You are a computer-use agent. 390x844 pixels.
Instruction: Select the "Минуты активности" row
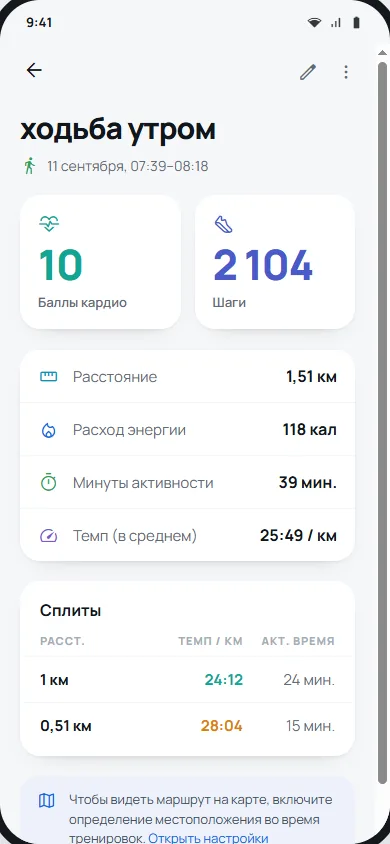(x=187, y=482)
